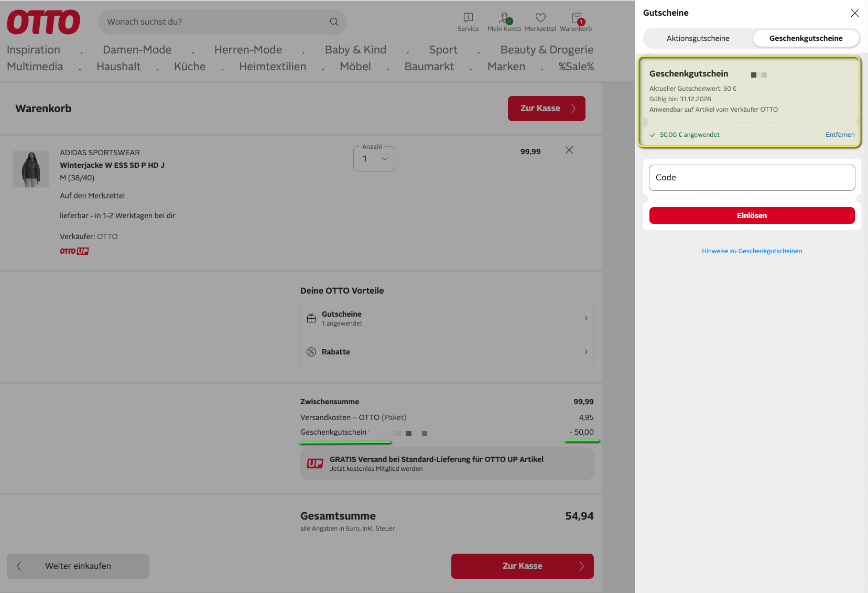The width and height of the screenshot is (868, 593).
Task: Click the search magnifier icon
Action: [x=334, y=22]
